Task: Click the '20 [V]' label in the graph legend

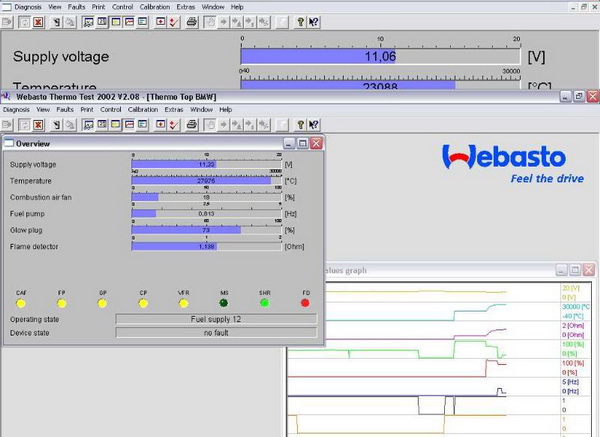Action: coord(571,288)
